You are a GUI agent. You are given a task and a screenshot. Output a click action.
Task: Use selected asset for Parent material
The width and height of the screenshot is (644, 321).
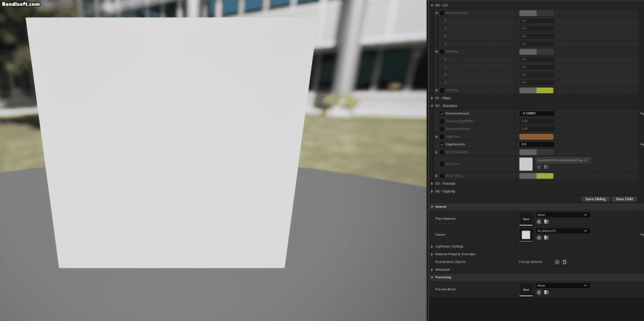click(x=539, y=237)
